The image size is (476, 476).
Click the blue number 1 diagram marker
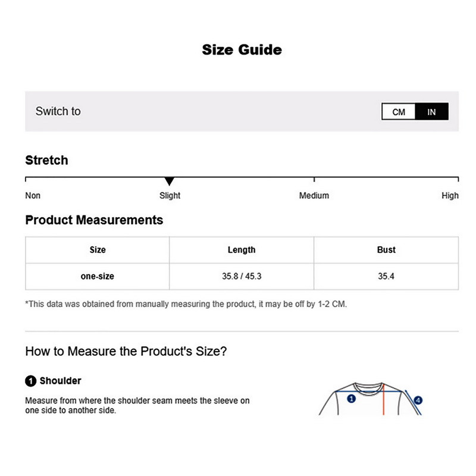click(x=351, y=399)
